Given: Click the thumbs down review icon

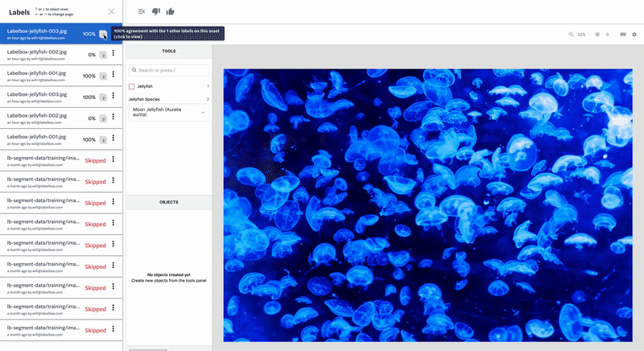Looking at the screenshot, I should pos(155,11).
